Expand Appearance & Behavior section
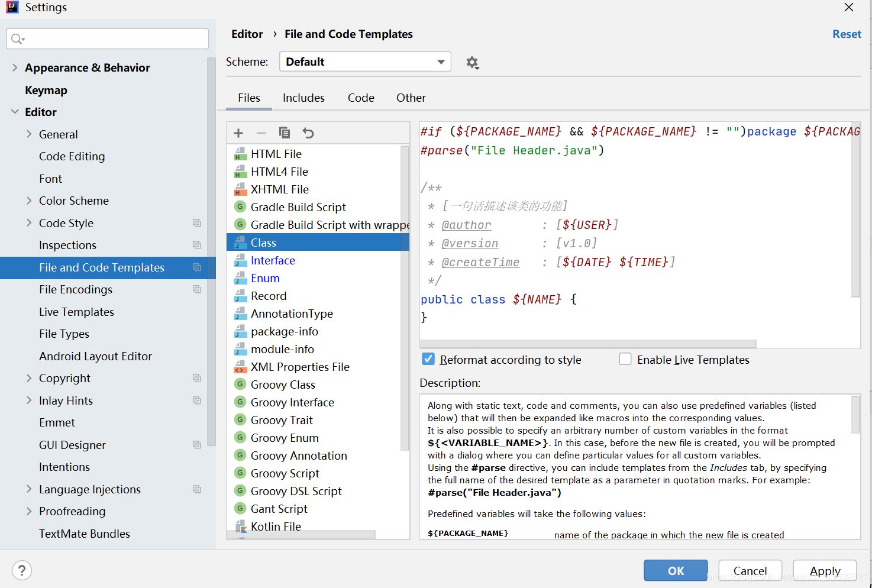Image resolution: width=872 pixels, height=588 pixels. click(x=15, y=67)
